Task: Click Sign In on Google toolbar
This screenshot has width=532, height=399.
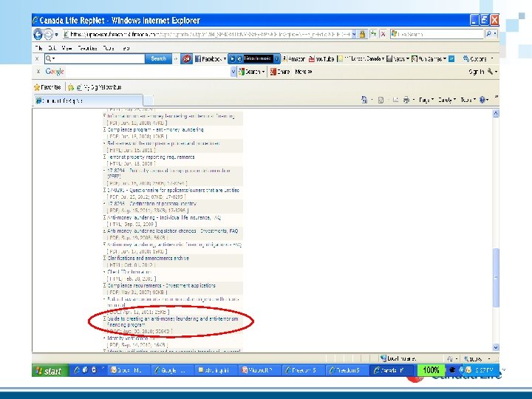Action: [477, 72]
